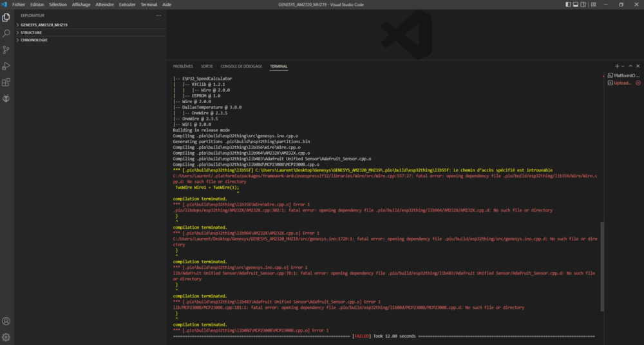Click the VS Code logo in title bar

(x=4, y=5)
